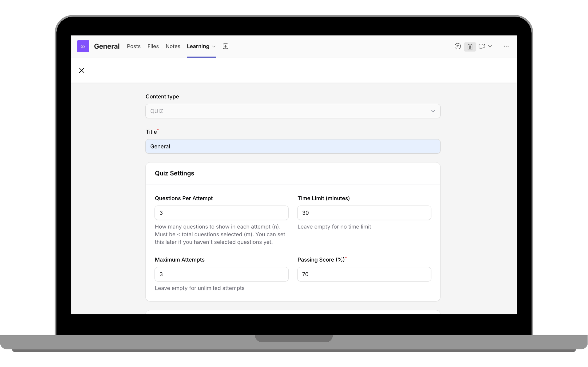
Task: Select the highlighted clipboard app icon
Action: [x=470, y=46]
